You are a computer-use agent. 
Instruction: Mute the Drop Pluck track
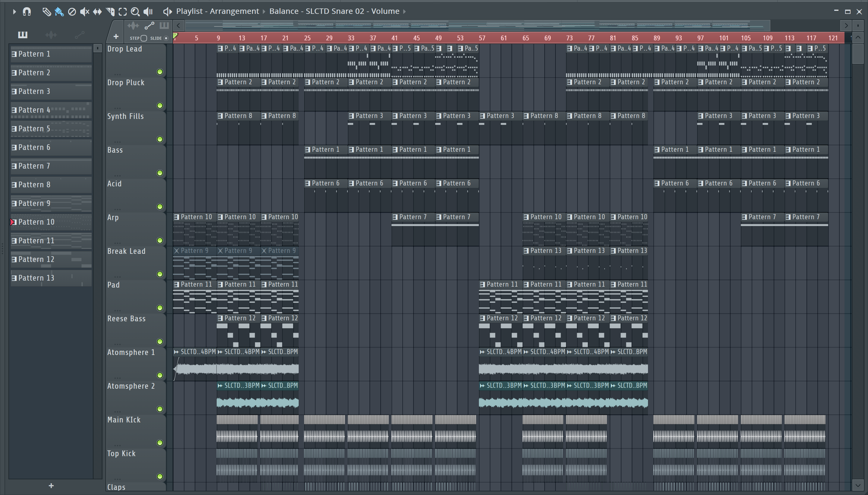[x=159, y=105]
